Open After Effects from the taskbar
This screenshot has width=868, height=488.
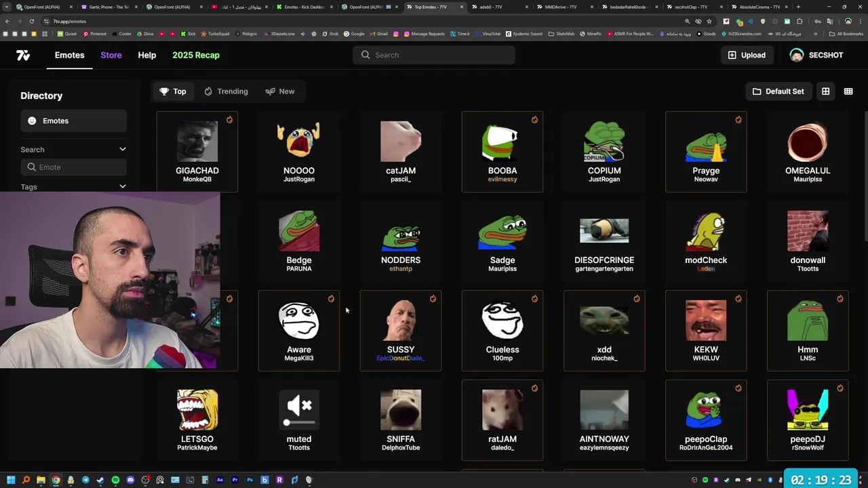pos(220,480)
